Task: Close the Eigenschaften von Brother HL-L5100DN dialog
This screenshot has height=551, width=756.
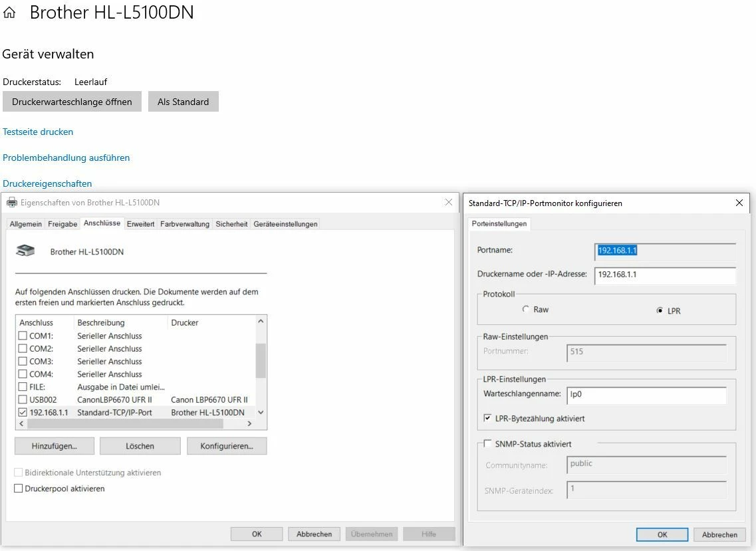Action: tap(448, 203)
